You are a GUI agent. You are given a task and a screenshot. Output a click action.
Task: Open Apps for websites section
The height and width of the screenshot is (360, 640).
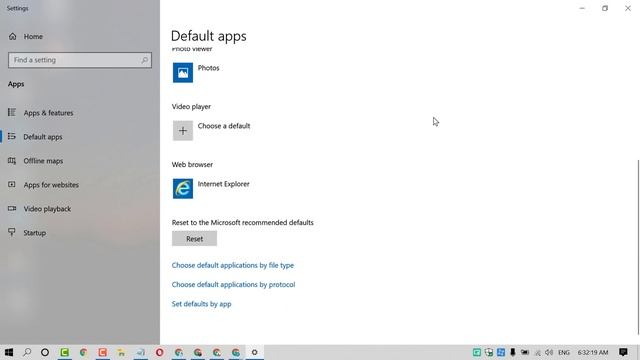(x=51, y=185)
